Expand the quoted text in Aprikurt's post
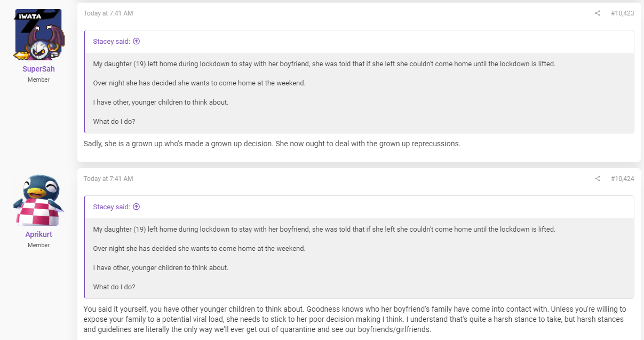The height and width of the screenshot is (340, 644). click(359, 258)
